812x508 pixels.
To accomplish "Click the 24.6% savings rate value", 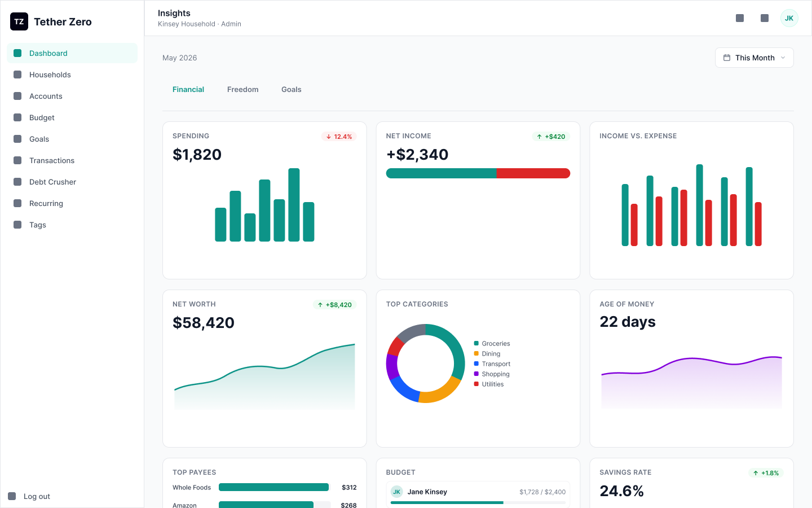I will pos(622,491).
